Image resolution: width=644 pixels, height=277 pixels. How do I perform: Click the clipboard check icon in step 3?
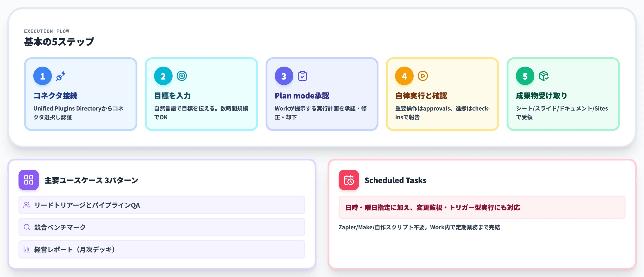click(303, 76)
